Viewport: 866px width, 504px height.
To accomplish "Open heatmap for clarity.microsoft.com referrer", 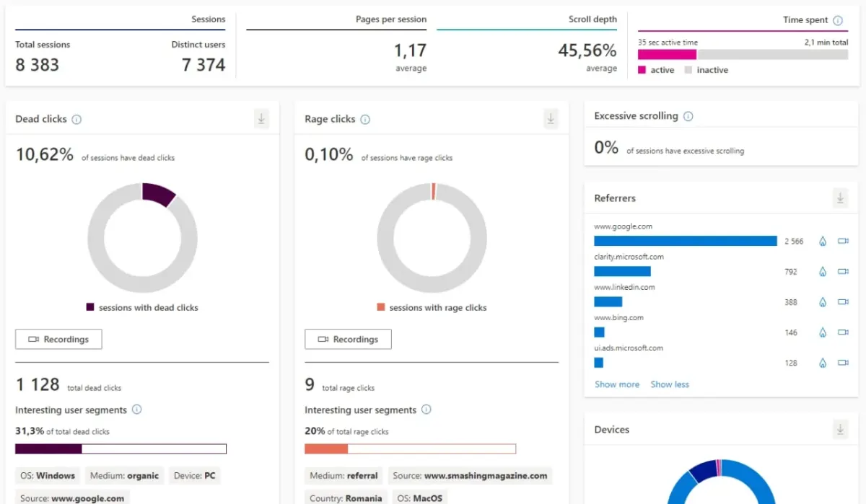I will click(x=822, y=272).
